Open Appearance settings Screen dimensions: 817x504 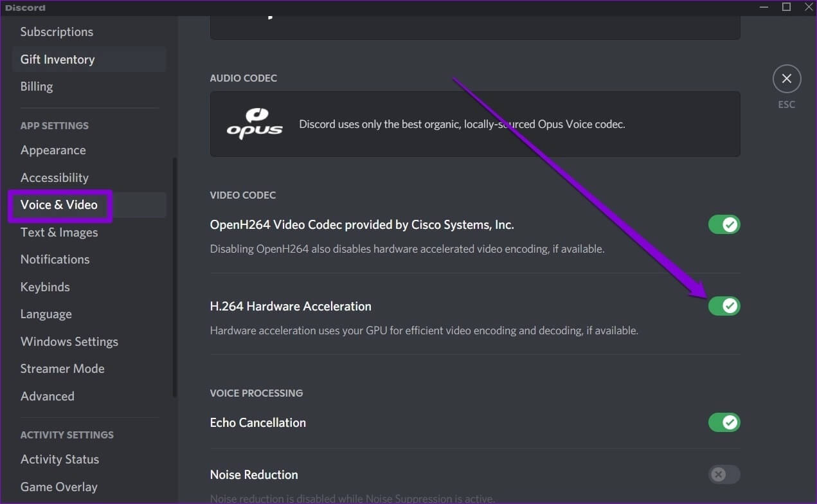point(89,150)
